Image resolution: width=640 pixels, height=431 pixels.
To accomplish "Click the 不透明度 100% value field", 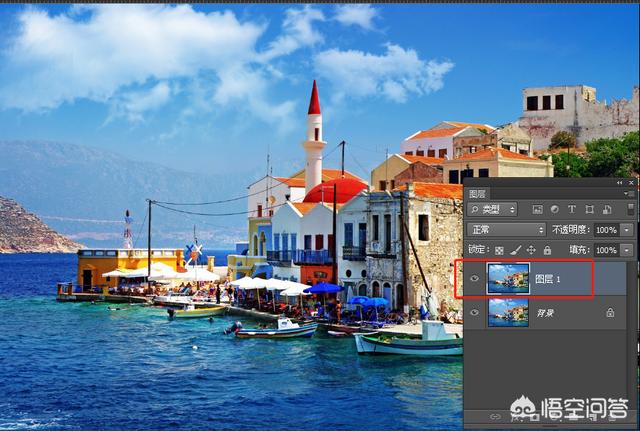I will [x=607, y=230].
